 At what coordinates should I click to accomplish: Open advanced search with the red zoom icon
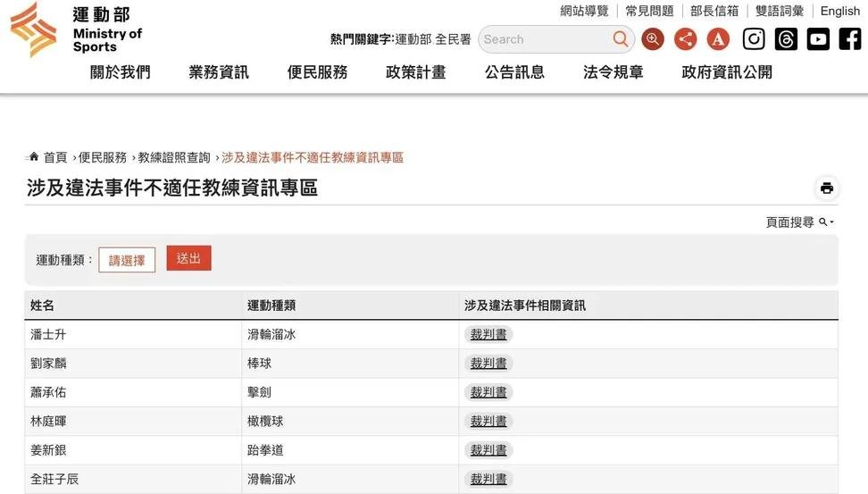pyautogui.click(x=653, y=38)
